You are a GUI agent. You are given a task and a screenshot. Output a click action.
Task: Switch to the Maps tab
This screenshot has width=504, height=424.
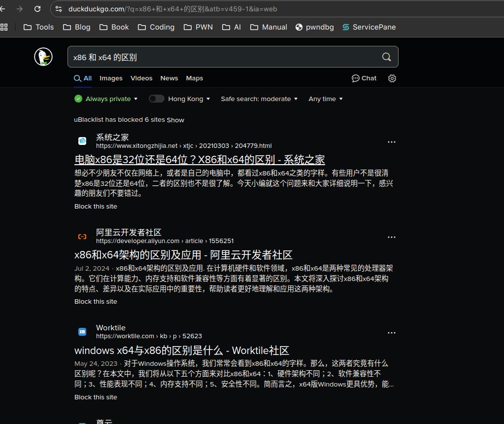(x=195, y=78)
